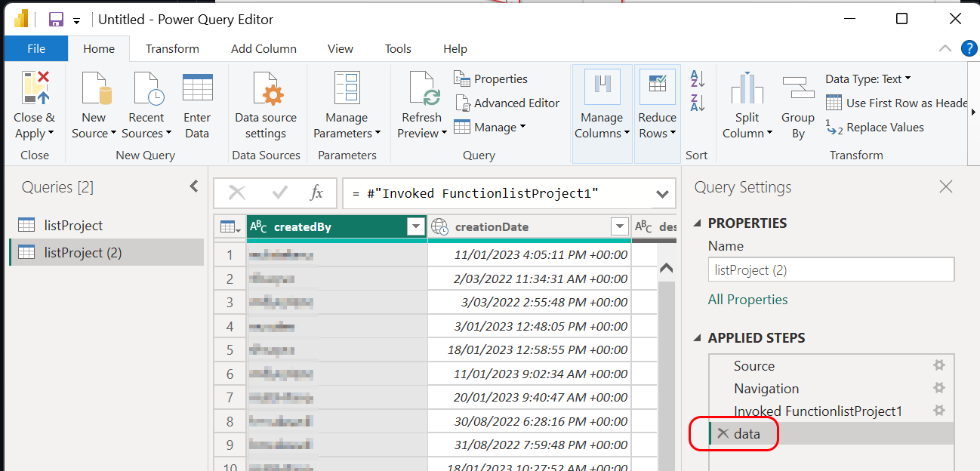Open createdBy column filter dropdown
The height and width of the screenshot is (471, 980).
point(415,226)
